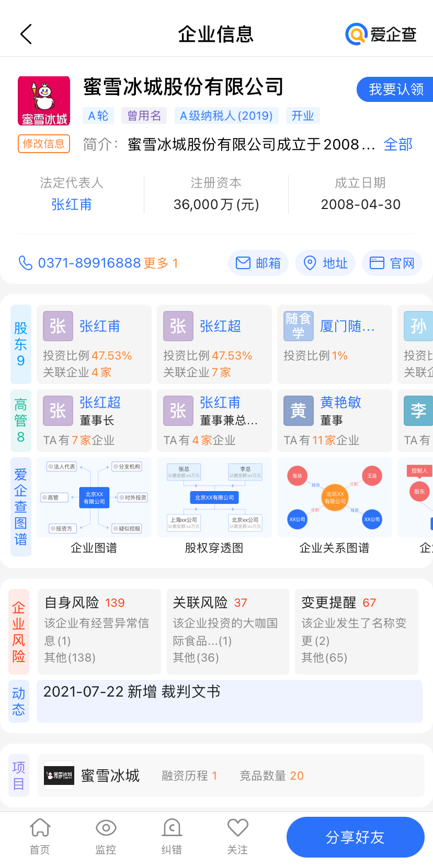433x868 pixels.
Task: Tap the 纠错 error correction icon
Action: (x=172, y=836)
